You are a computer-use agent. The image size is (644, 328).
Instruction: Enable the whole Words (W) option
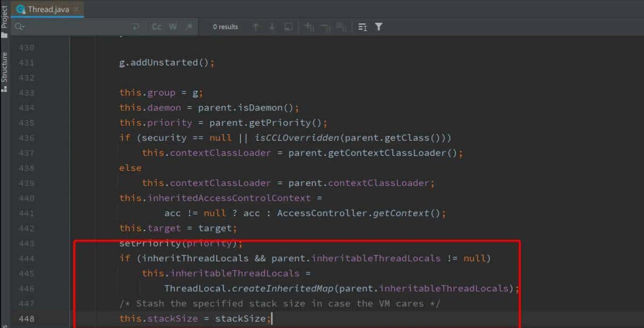(x=172, y=26)
